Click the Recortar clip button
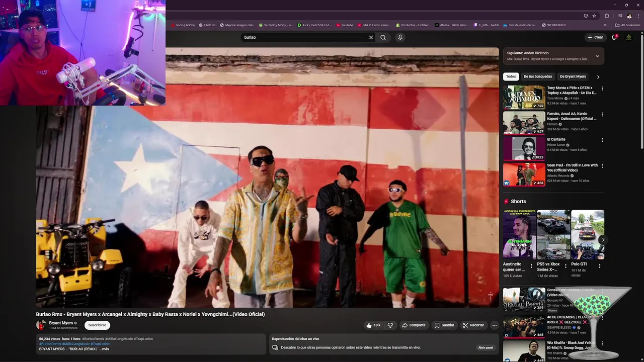The image size is (644, 362). coord(473,325)
